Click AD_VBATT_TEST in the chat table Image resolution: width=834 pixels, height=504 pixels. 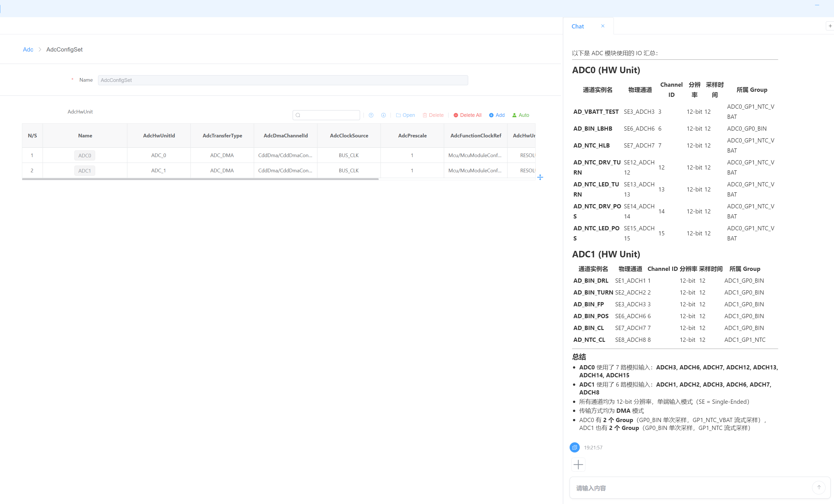point(596,112)
